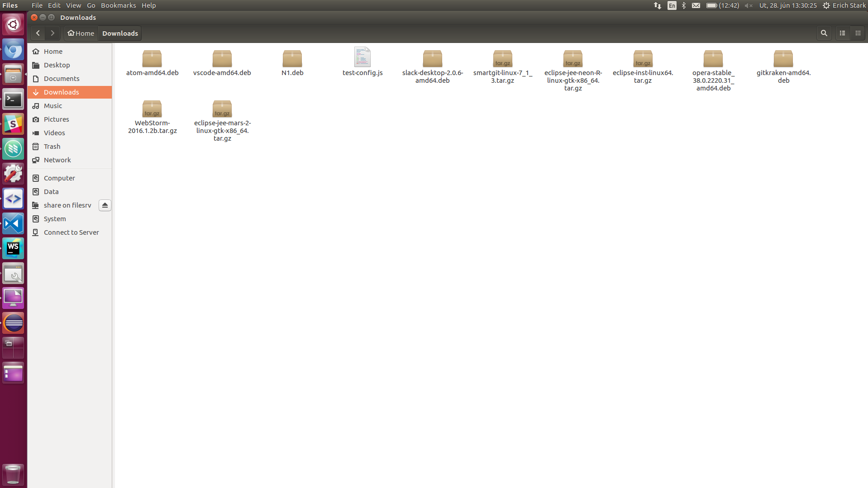Open the network indicator in top panel
Image resolution: width=868 pixels, height=488 pixels.
(657, 5)
